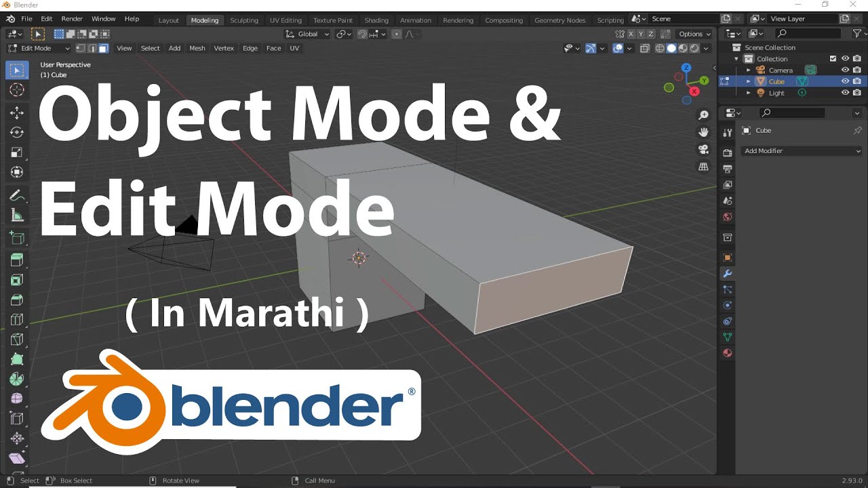Hide Light in viewport via eye
The height and width of the screenshot is (488, 868).
coord(845,93)
